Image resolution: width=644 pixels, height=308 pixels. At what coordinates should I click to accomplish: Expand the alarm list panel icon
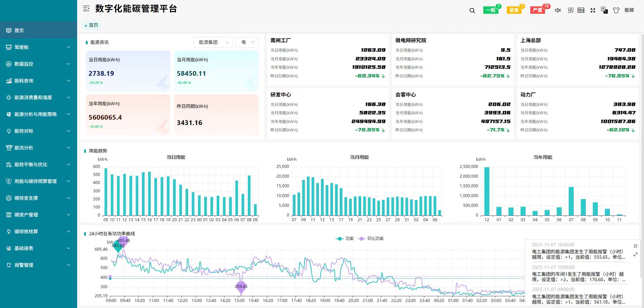pos(635,255)
